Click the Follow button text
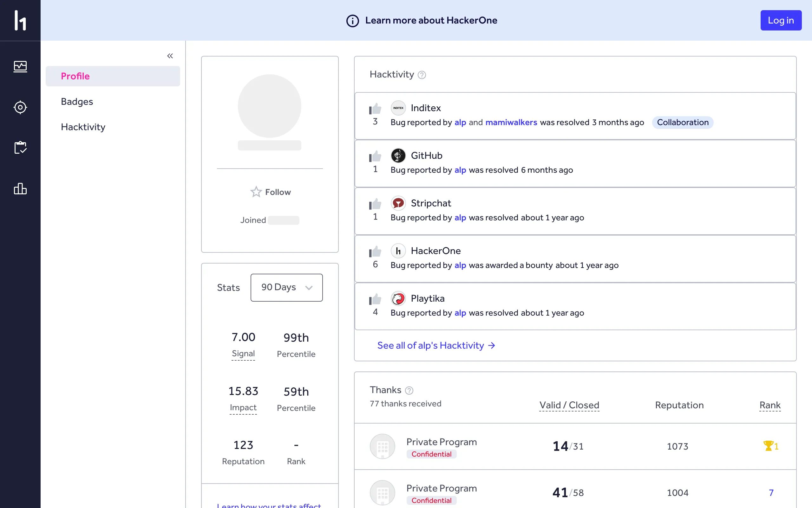 pyautogui.click(x=278, y=192)
